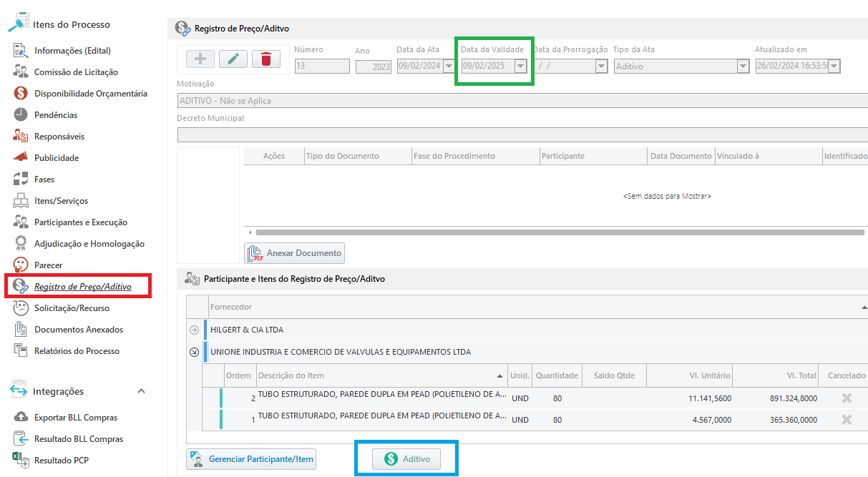The width and height of the screenshot is (868, 477).
Task: Click the documents grid horizontal scrollbar
Action: [x=558, y=232]
